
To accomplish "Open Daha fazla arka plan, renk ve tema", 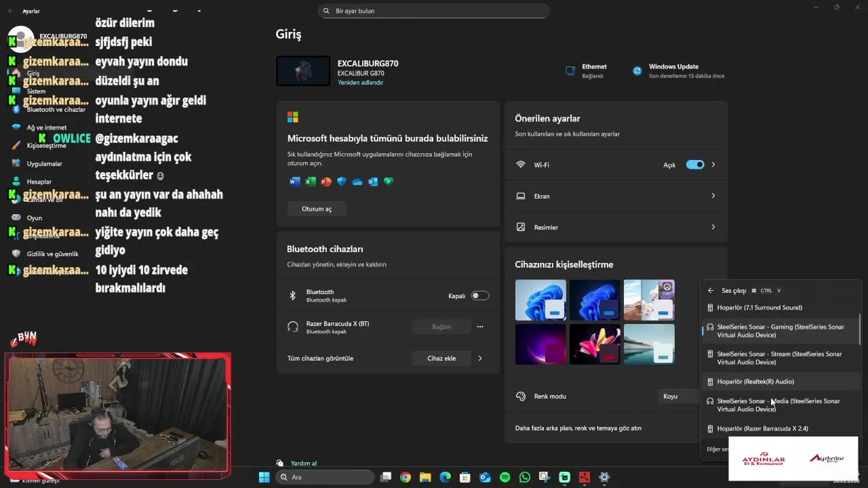I will point(578,428).
